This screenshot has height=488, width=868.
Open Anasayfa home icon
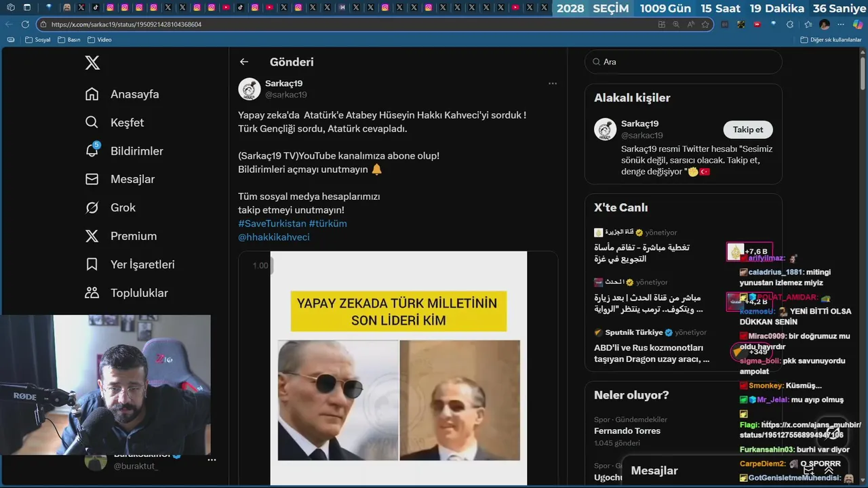pyautogui.click(x=92, y=94)
